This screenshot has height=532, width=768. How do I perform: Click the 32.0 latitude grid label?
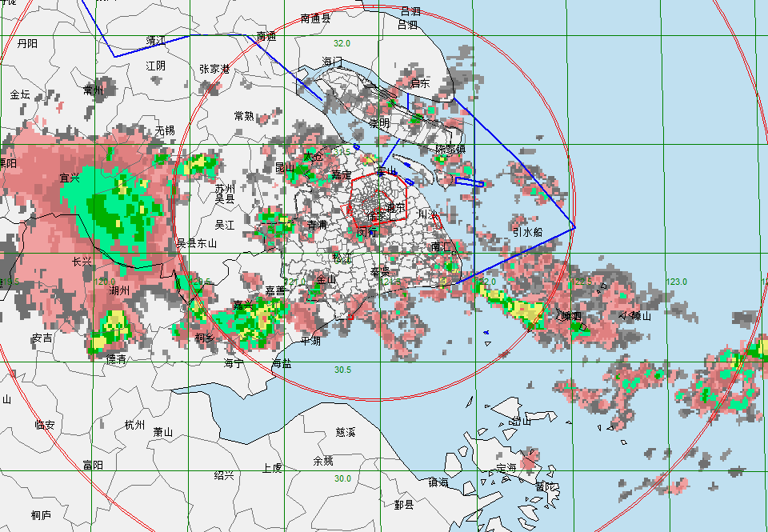pos(342,43)
